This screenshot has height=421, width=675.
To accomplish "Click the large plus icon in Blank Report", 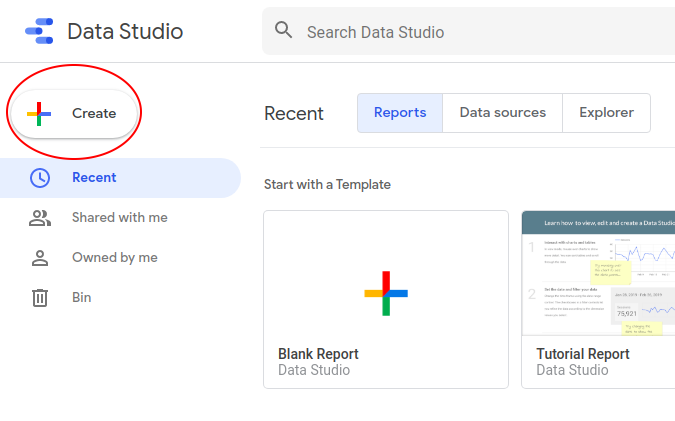I will click(385, 293).
